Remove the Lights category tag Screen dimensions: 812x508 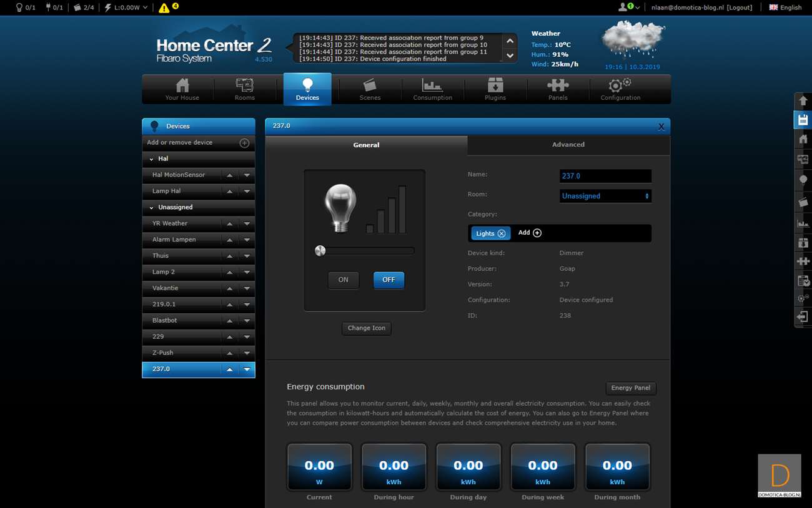click(502, 233)
